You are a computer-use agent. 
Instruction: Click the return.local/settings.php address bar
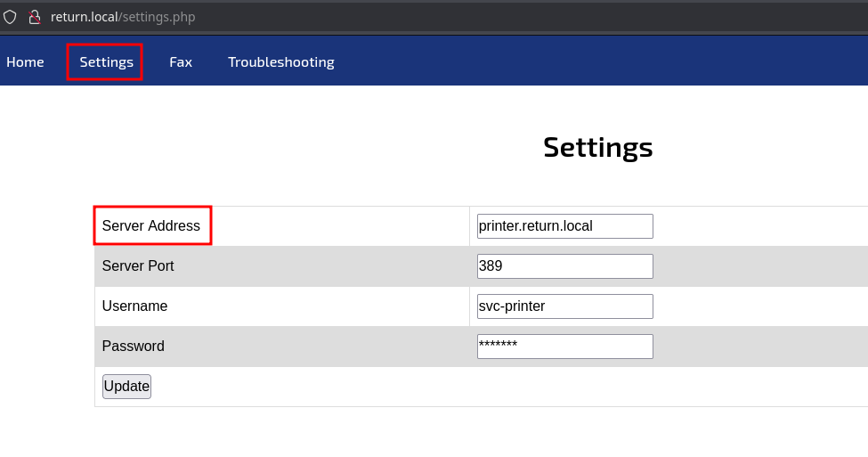[123, 17]
